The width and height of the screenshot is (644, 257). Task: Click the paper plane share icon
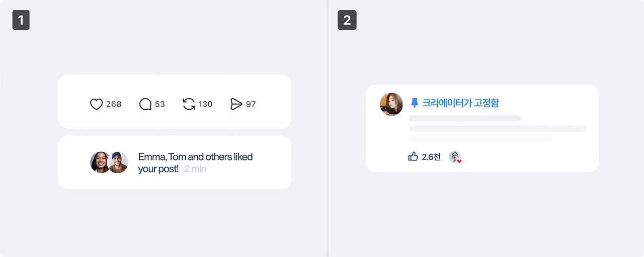[x=236, y=104]
